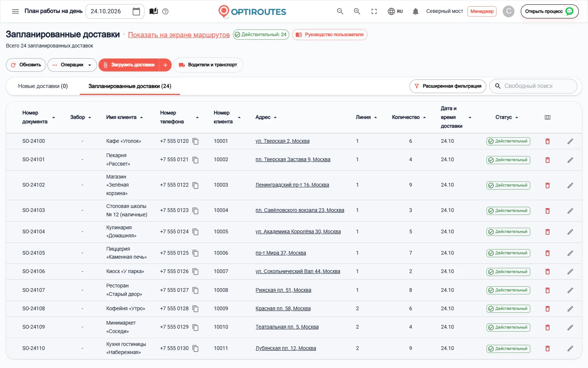Click Загрузить доставки button

(x=129, y=65)
